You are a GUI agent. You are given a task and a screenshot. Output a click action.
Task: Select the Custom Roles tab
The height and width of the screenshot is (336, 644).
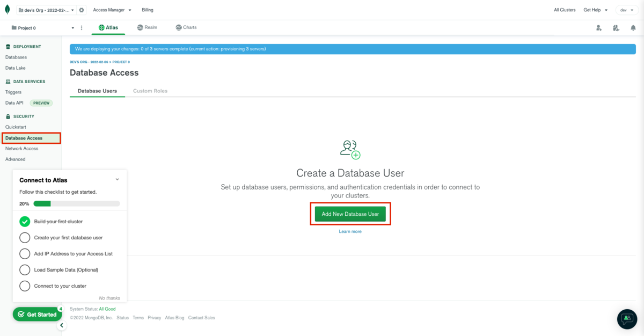[x=150, y=91]
